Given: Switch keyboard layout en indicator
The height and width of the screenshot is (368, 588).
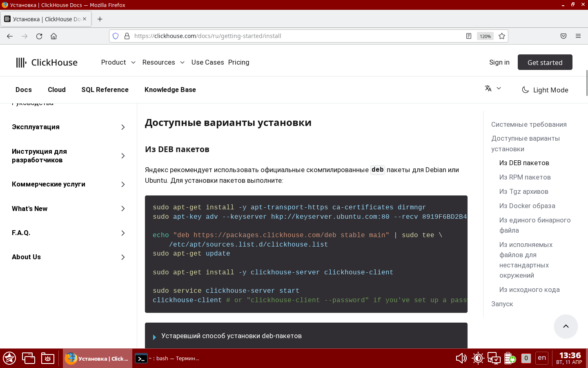Looking at the screenshot, I should 542,358.
